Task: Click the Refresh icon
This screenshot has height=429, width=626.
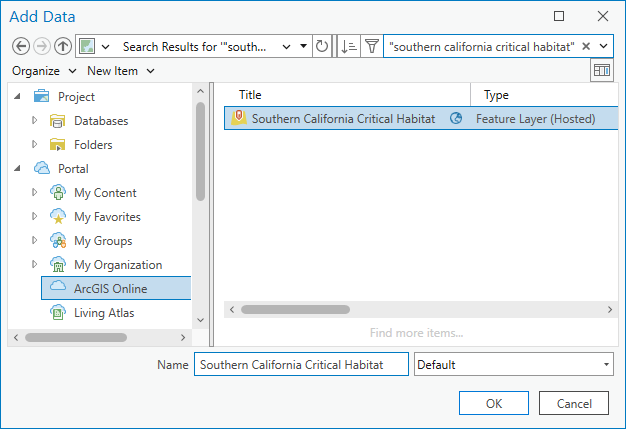Action: tap(322, 47)
